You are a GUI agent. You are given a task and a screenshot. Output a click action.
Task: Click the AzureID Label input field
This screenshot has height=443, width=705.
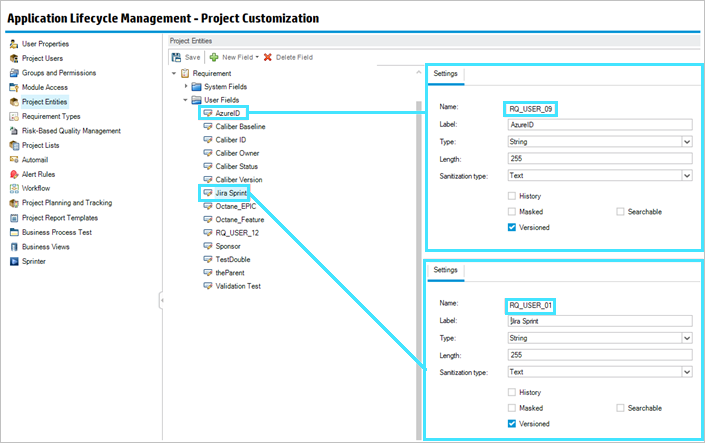point(600,124)
